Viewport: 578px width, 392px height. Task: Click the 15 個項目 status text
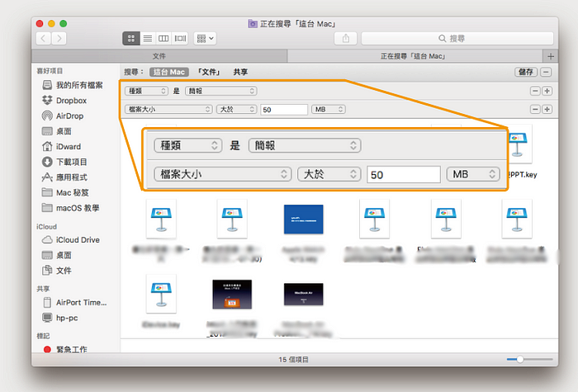(293, 360)
